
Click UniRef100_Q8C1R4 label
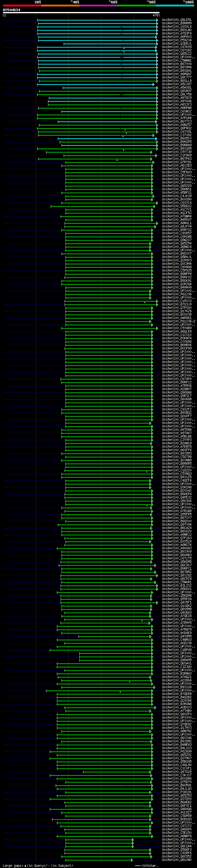[176, 846]
